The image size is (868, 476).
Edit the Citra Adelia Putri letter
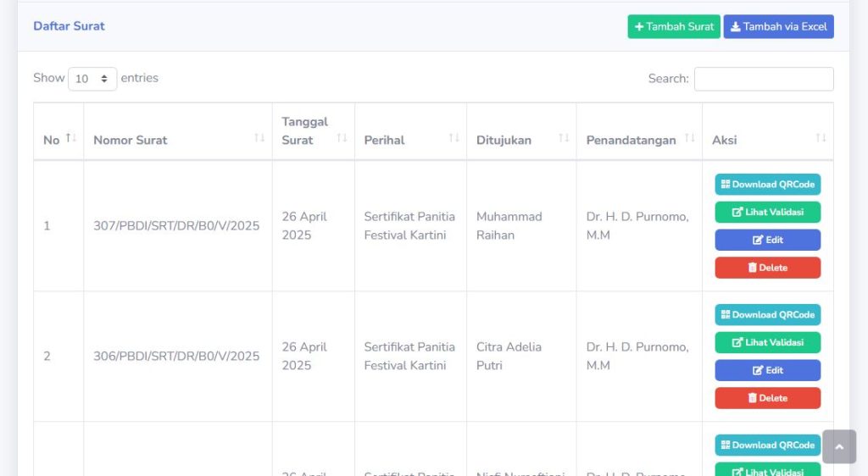[768, 370]
